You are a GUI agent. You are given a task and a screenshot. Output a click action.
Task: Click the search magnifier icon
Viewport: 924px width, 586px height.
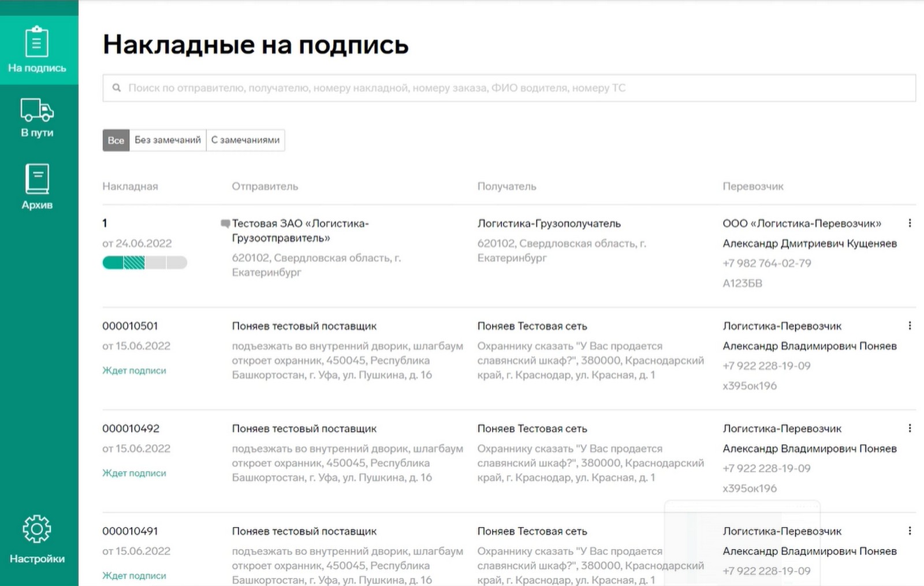(116, 88)
